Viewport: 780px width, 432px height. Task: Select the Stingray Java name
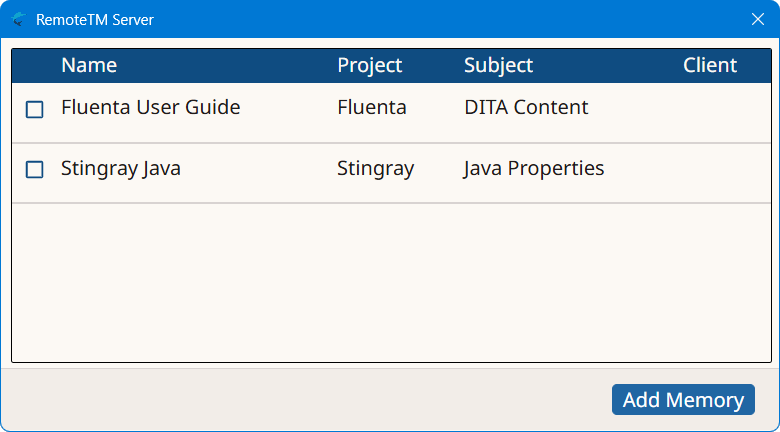[x=121, y=168]
